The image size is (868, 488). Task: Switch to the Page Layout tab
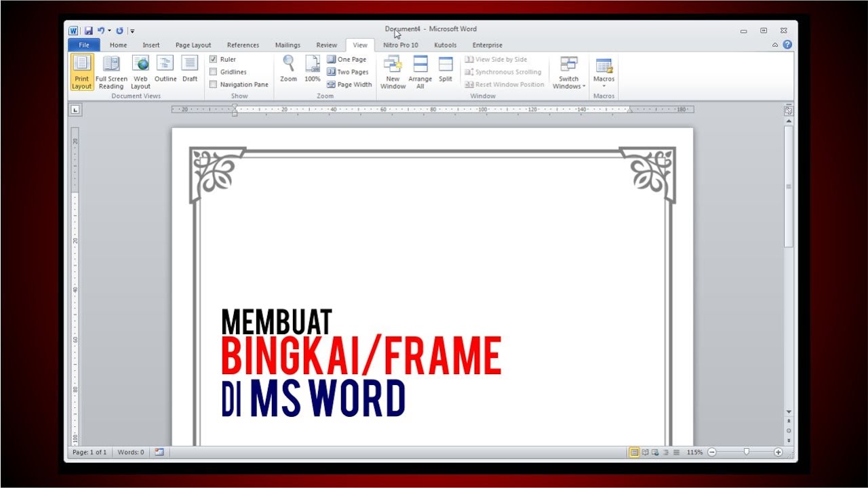click(193, 45)
